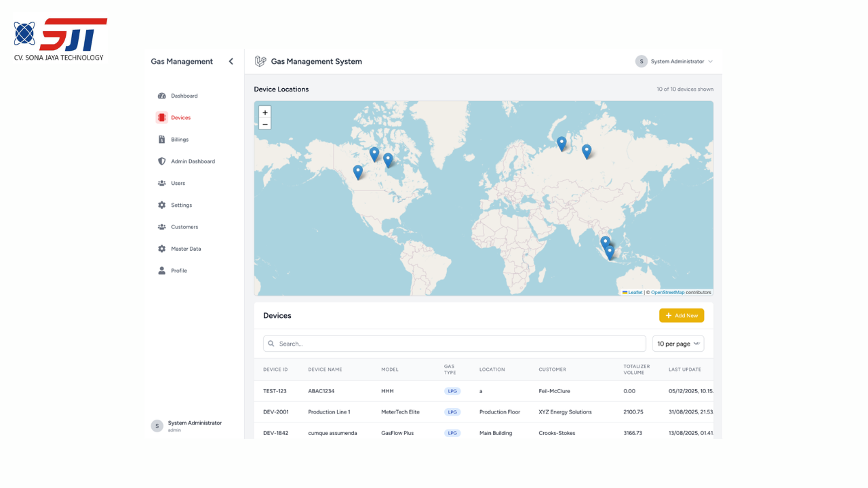The width and height of the screenshot is (868, 488).
Task: Open Settings using the gear icon
Action: point(161,205)
